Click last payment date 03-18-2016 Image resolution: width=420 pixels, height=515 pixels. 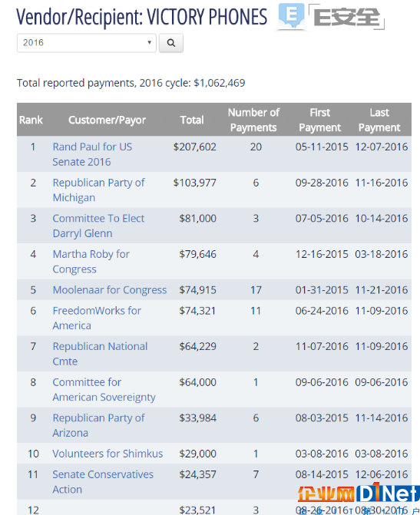(x=382, y=254)
